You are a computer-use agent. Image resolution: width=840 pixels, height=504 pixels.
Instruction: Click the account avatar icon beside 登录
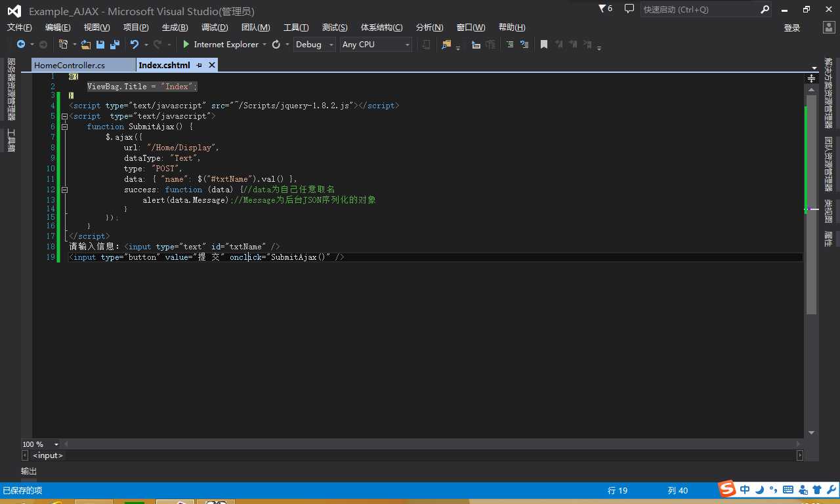click(829, 27)
